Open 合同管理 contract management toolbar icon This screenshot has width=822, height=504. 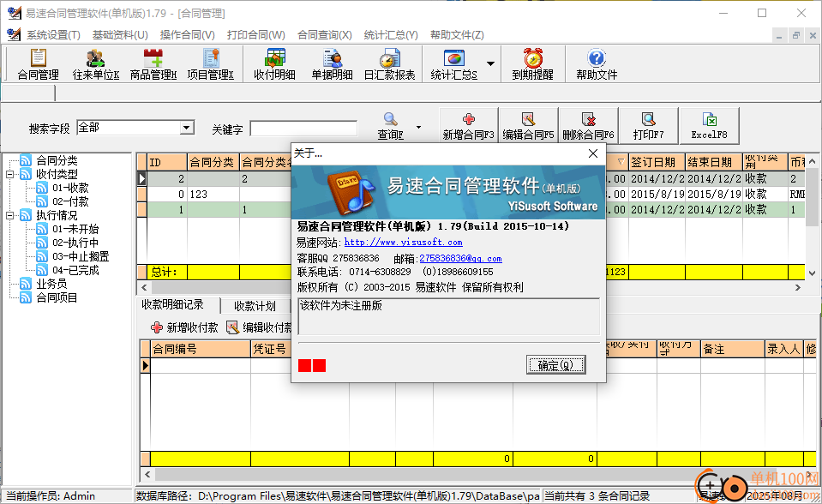38,64
